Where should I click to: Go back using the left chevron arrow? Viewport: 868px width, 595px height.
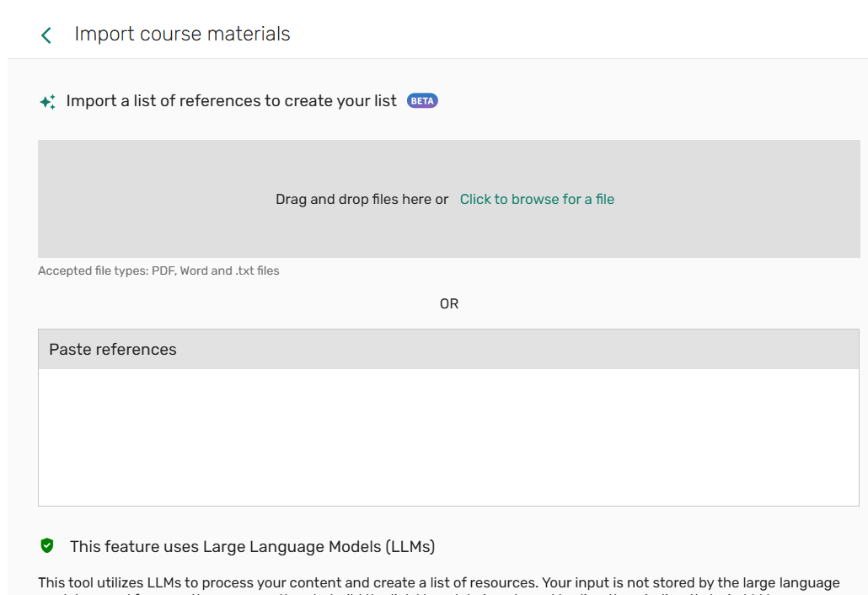click(46, 35)
